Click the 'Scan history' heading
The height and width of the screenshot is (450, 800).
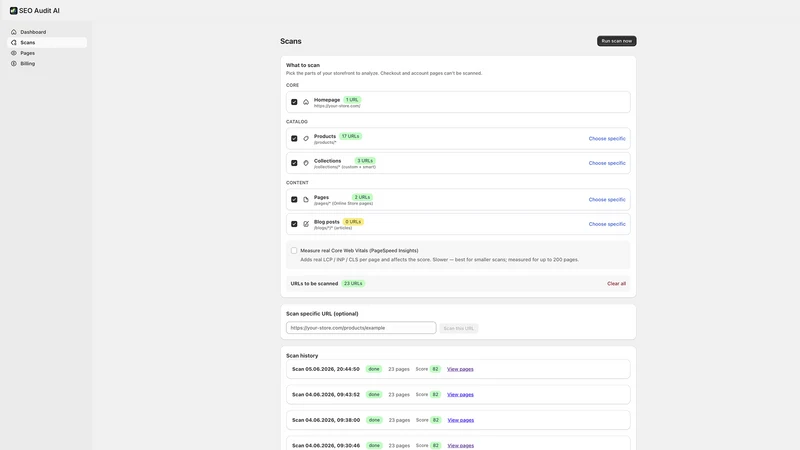tap(302, 356)
